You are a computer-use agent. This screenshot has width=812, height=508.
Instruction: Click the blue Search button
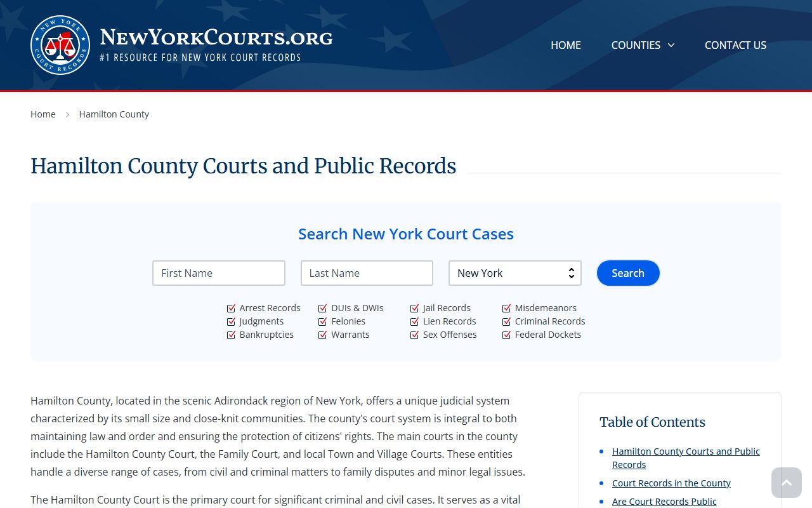(x=628, y=273)
